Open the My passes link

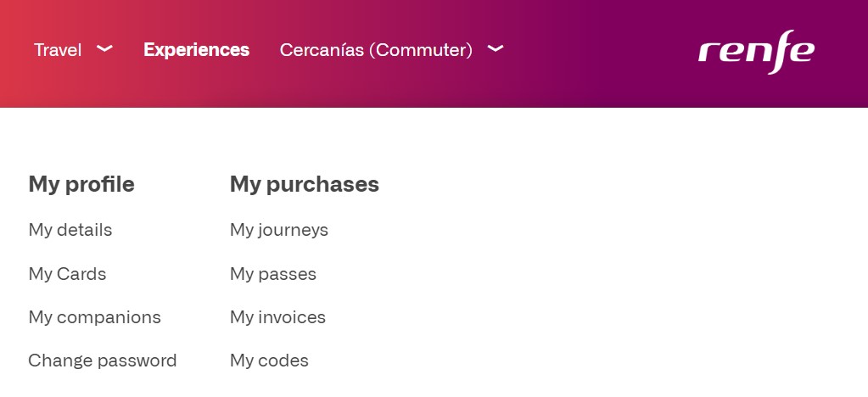[x=272, y=274]
